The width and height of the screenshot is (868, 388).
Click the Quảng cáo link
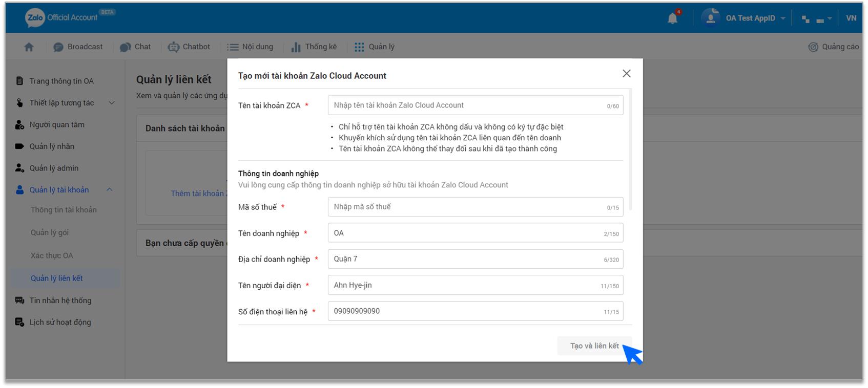click(x=840, y=47)
